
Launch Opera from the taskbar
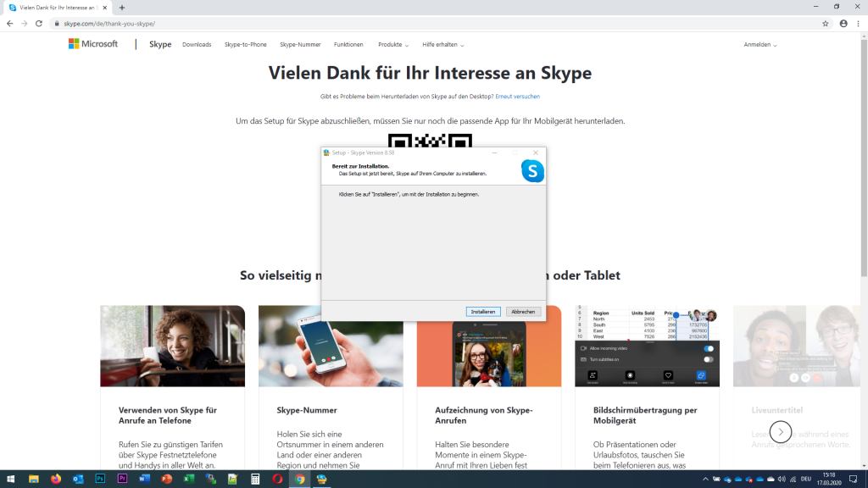point(277,480)
